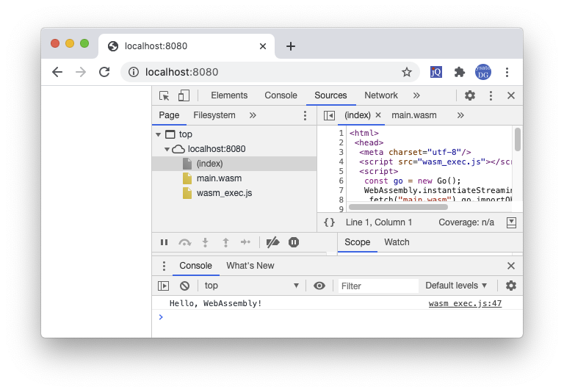Activate the inspect element picker icon
The image size is (564, 392).
164,95
